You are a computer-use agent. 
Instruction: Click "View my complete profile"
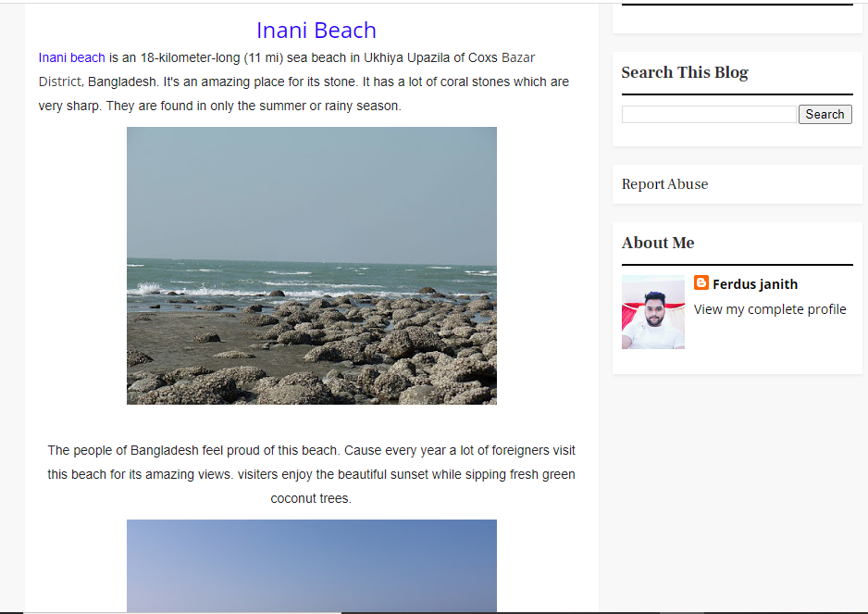[770, 309]
